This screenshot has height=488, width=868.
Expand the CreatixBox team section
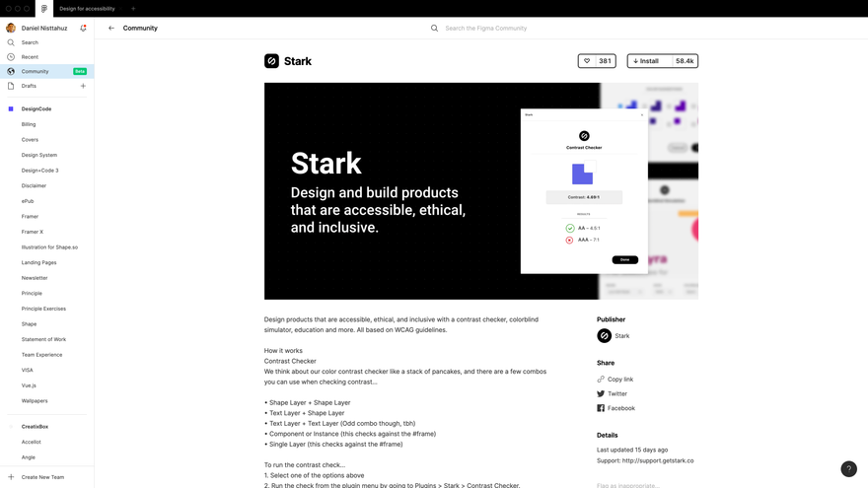pyautogui.click(x=35, y=427)
